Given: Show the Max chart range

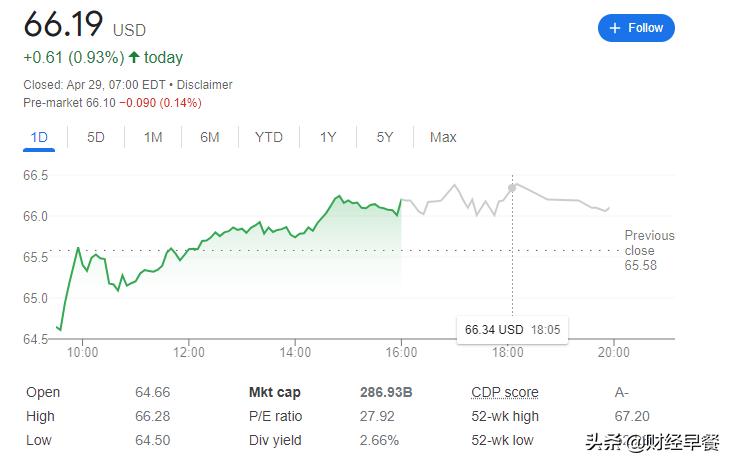Looking at the screenshot, I should tap(443, 137).
